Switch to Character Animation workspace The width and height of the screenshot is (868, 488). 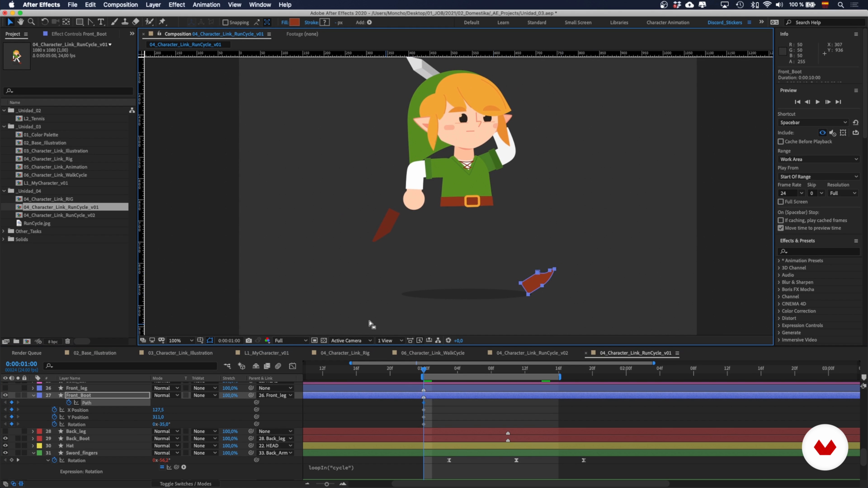[x=668, y=23]
